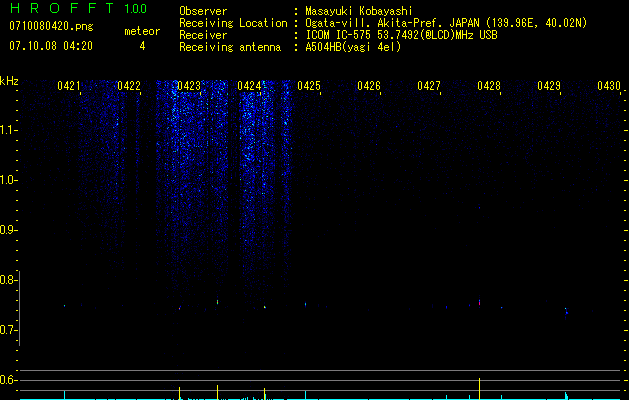Click the 0.6 frequency axis label
The image size is (629, 400).
[x=7, y=380]
